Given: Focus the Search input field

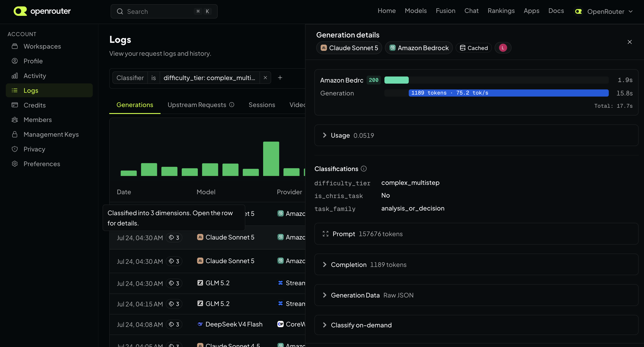Looking at the screenshot, I should coord(164,12).
